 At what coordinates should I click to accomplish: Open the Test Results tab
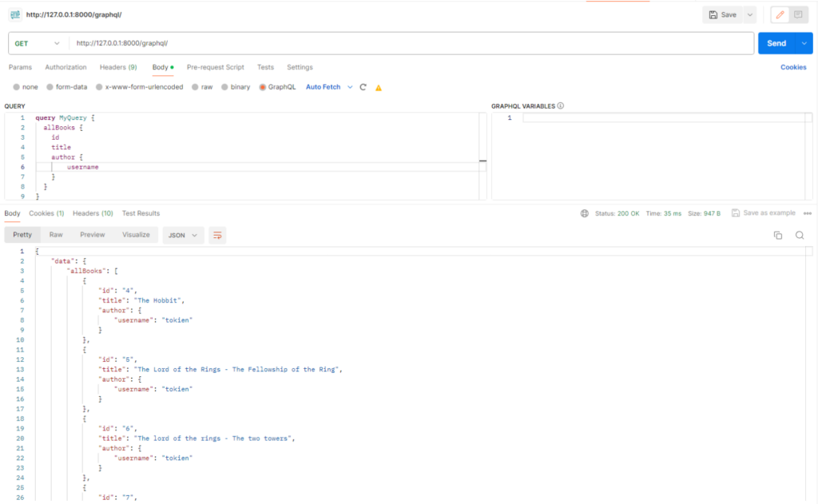pos(141,213)
